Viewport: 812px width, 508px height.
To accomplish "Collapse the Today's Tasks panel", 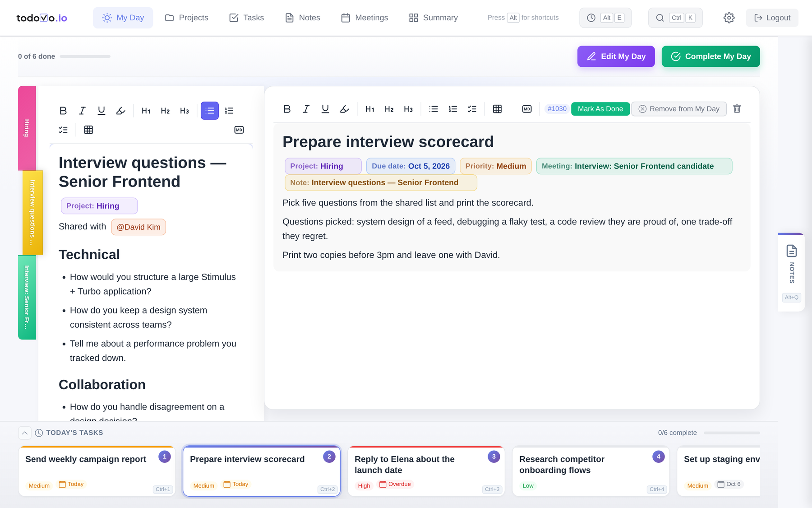I will [x=25, y=433].
